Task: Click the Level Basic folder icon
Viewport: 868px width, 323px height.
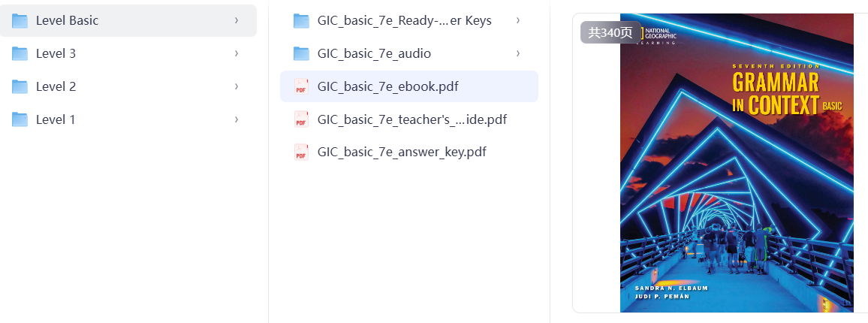Action: 20,20
